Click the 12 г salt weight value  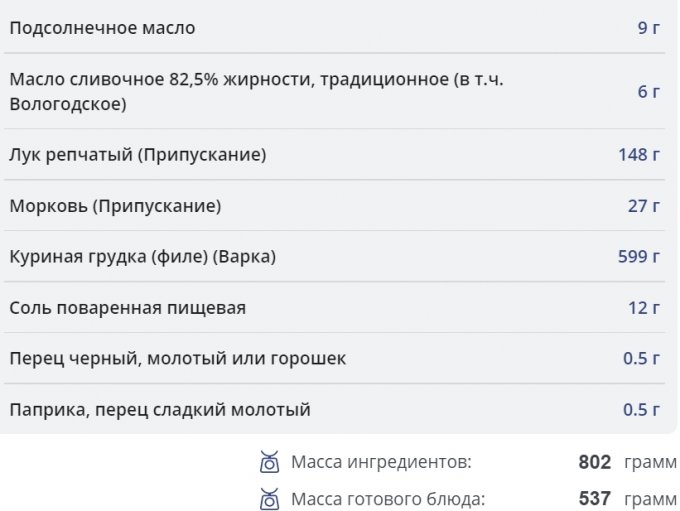[x=643, y=308]
